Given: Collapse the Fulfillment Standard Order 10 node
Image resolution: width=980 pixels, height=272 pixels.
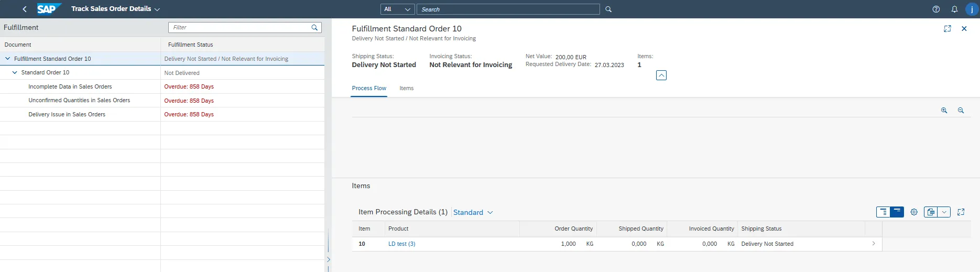Looking at the screenshot, I should [x=8, y=59].
